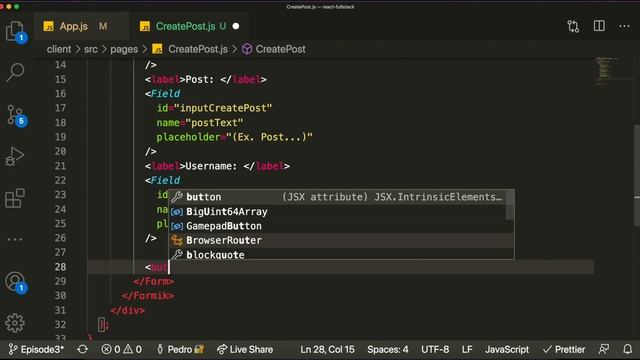This screenshot has height=360, width=640.
Task: Click line number 28 in gutter
Action: pos(60,267)
